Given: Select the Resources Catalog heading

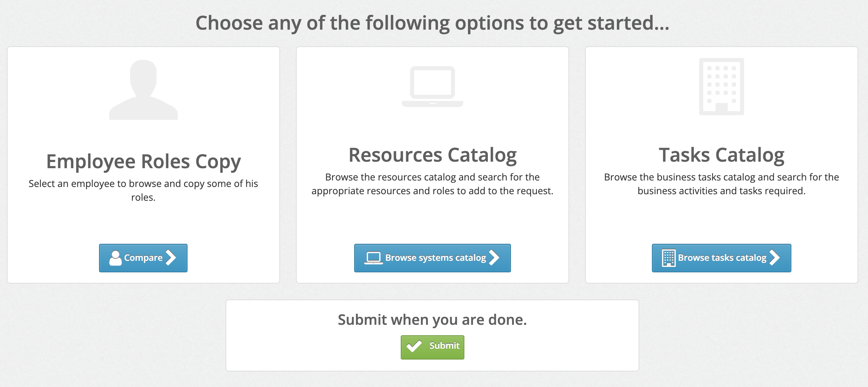Looking at the screenshot, I should pos(432,155).
